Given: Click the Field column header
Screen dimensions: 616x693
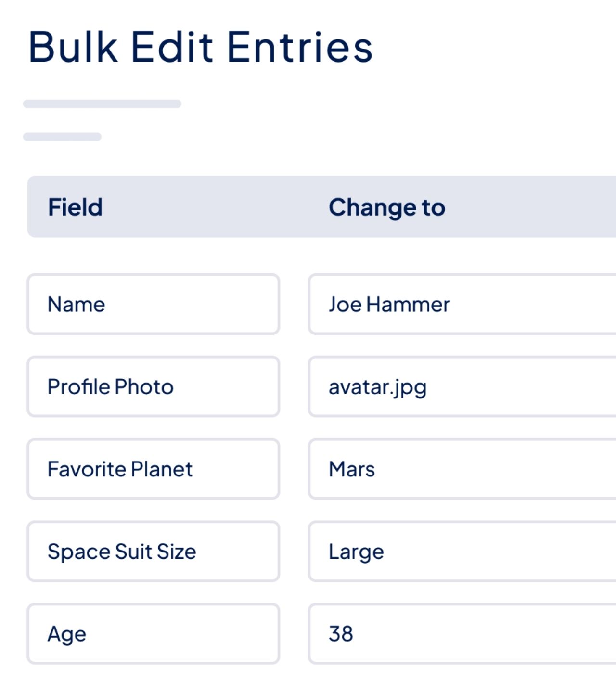Looking at the screenshot, I should click(75, 207).
